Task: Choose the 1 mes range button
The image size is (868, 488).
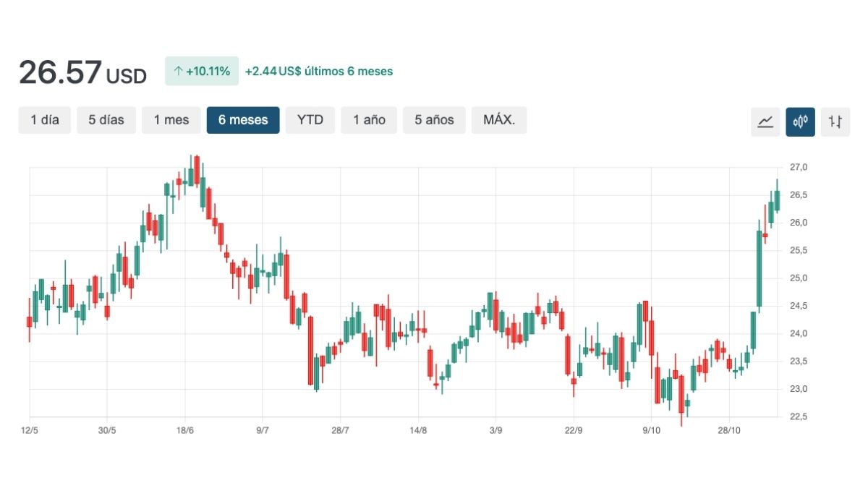Action: (171, 120)
